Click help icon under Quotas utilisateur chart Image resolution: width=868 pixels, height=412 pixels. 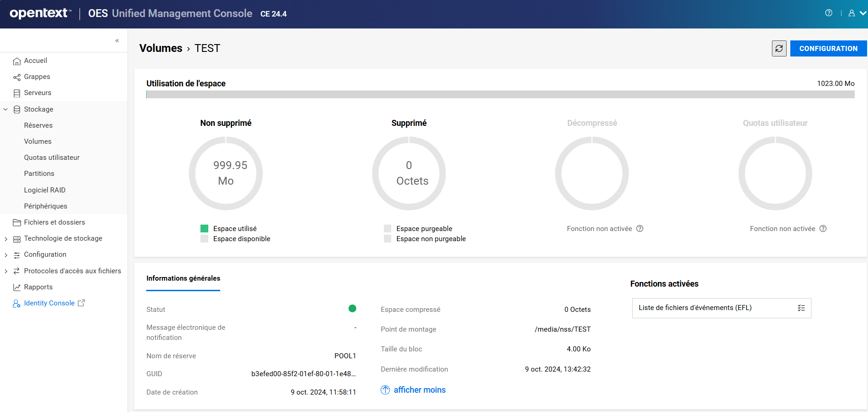tap(823, 229)
